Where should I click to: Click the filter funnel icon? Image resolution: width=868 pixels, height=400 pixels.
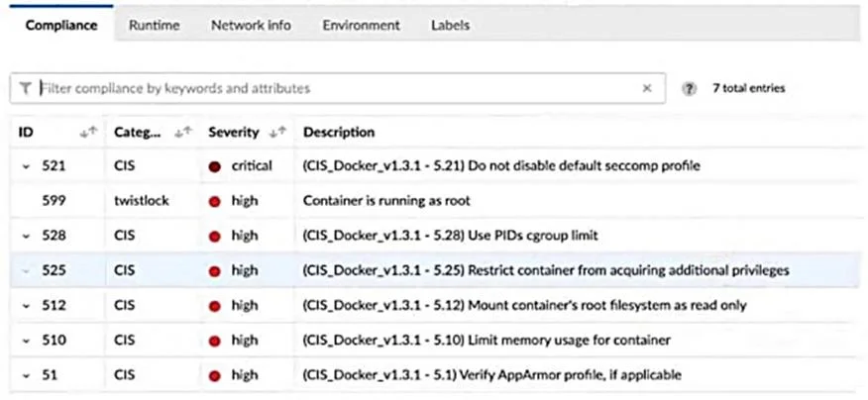[25, 88]
